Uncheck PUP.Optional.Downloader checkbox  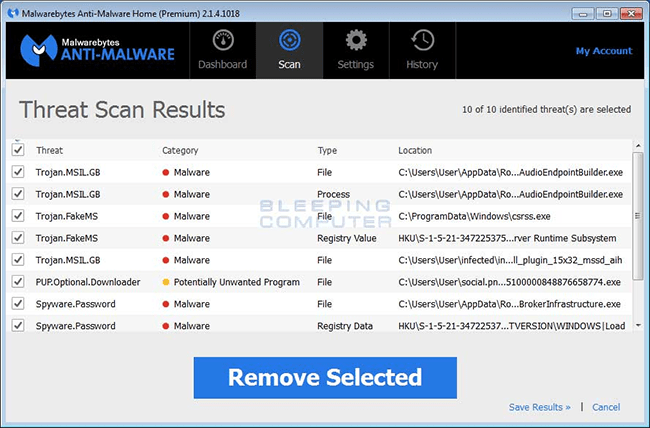[18, 282]
